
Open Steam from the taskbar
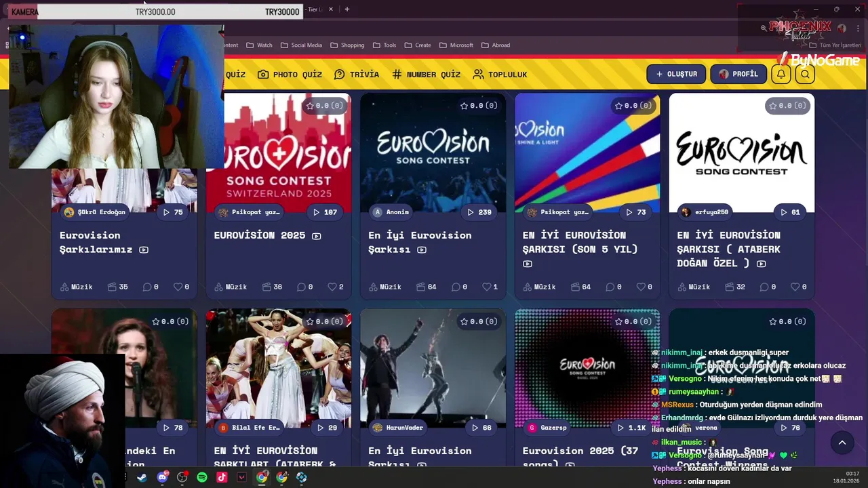(142, 477)
